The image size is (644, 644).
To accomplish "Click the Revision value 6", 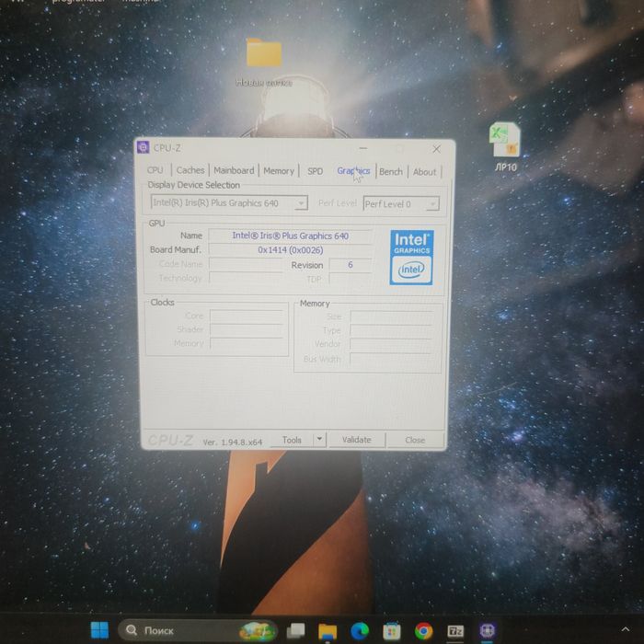I will (351, 265).
